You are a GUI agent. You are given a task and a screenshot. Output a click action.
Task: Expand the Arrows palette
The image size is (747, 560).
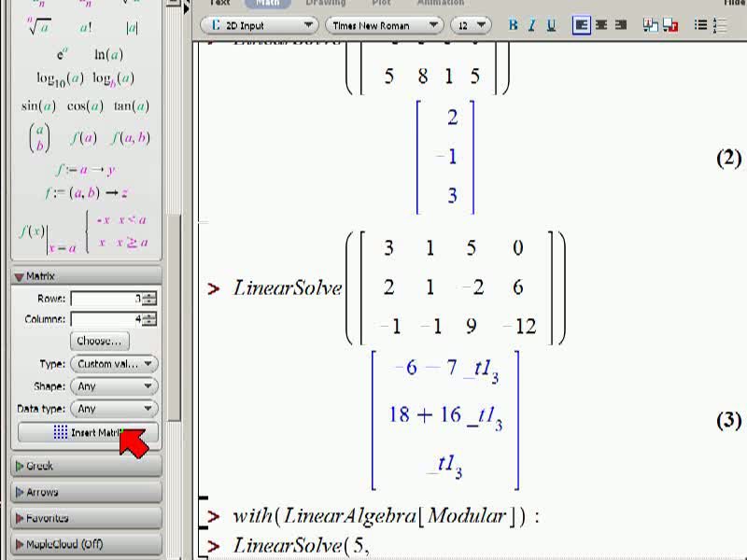[x=86, y=492]
